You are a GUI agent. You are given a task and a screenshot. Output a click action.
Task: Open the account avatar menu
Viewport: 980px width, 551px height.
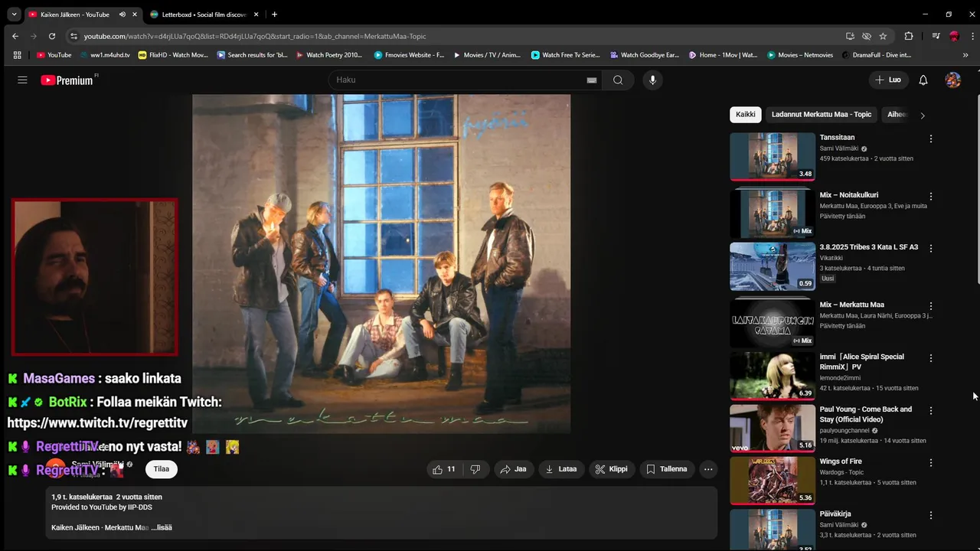952,80
